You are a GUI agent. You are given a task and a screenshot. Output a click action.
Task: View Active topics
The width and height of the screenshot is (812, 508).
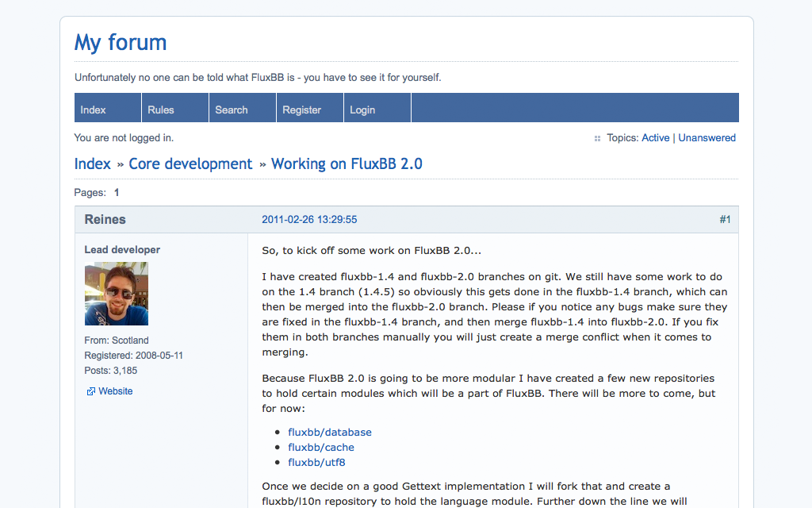tap(655, 138)
